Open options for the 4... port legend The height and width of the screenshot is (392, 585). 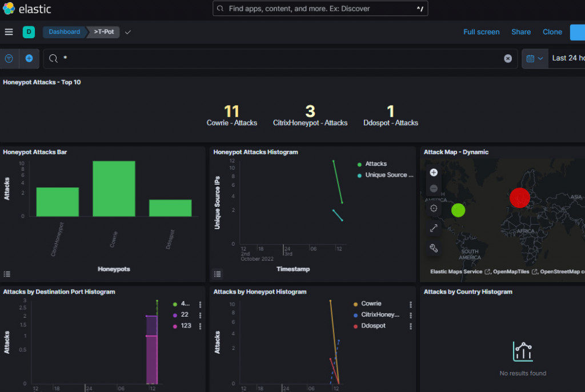coord(201,304)
